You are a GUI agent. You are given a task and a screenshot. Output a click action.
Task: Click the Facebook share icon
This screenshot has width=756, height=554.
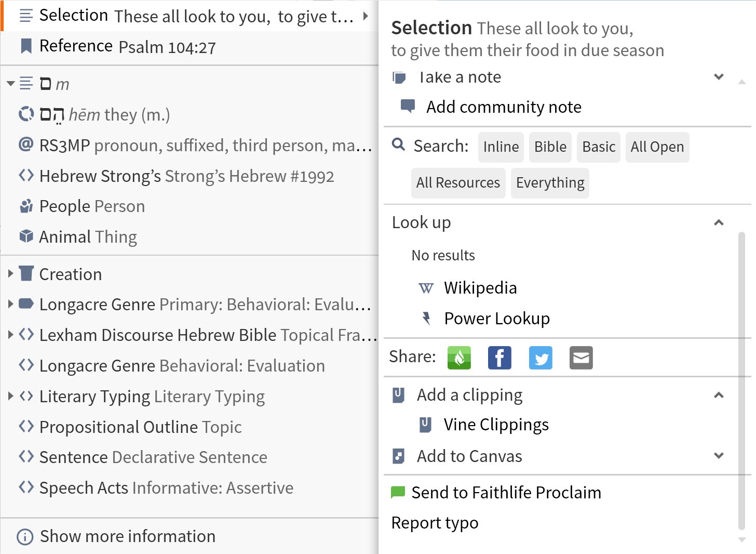click(x=499, y=358)
